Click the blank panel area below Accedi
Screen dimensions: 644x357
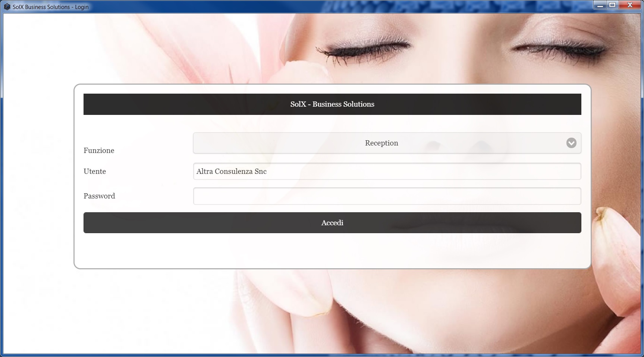pyautogui.click(x=332, y=250)
